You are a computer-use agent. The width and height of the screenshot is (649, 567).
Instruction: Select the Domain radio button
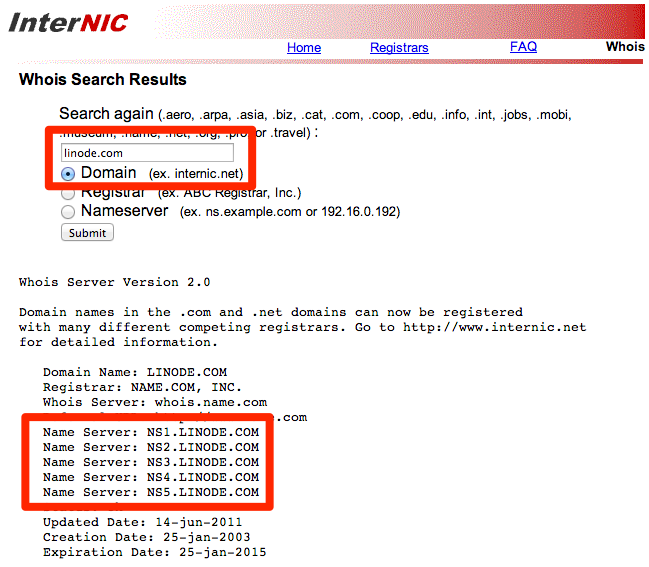point(68,174)
